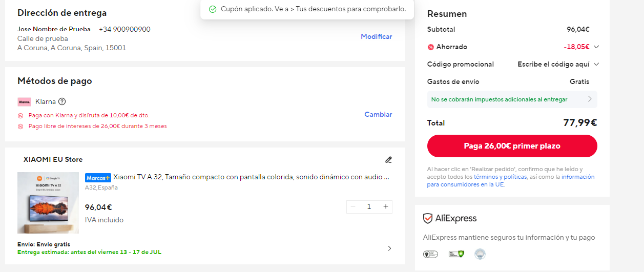The width and height of the screenshot is (644, 272).
Task: Click the green check icon in coupon notification
Action: pyautogui.click(x=213, y=9)
